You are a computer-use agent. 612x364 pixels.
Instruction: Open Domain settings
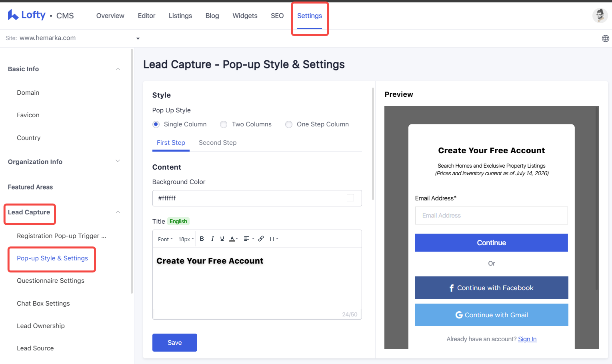[x=28, y=92]
